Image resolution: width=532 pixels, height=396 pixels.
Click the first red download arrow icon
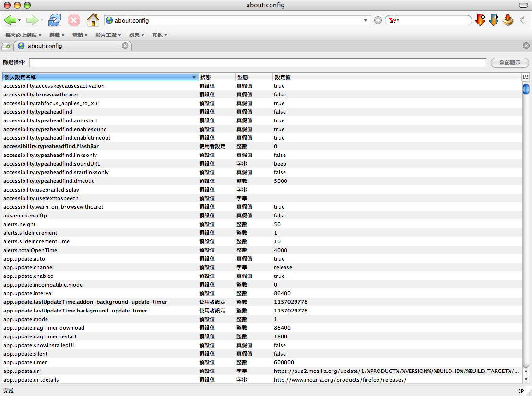pos(480,20)
